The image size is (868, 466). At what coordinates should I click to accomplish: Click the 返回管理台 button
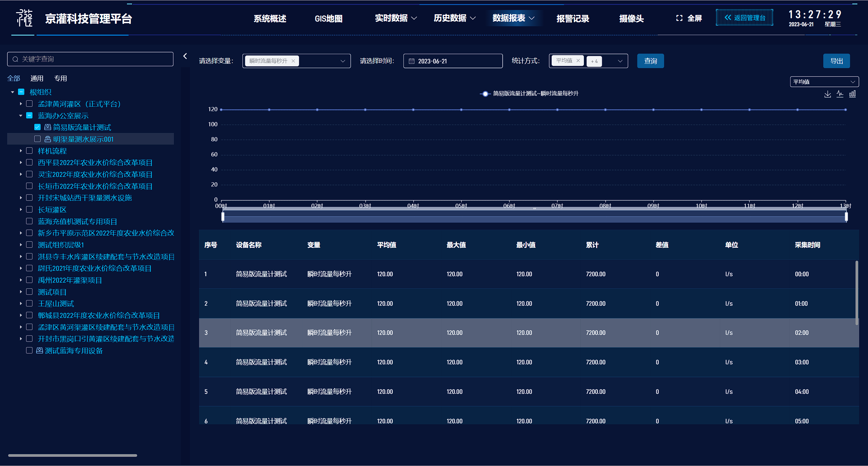pyautogui.click(x=745, y=18)
